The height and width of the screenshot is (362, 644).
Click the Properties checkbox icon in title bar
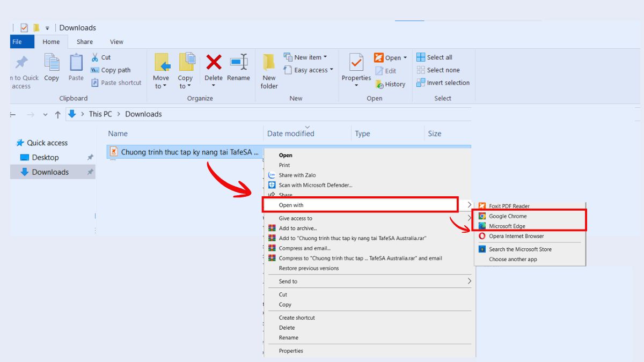(x=24, y=28)
